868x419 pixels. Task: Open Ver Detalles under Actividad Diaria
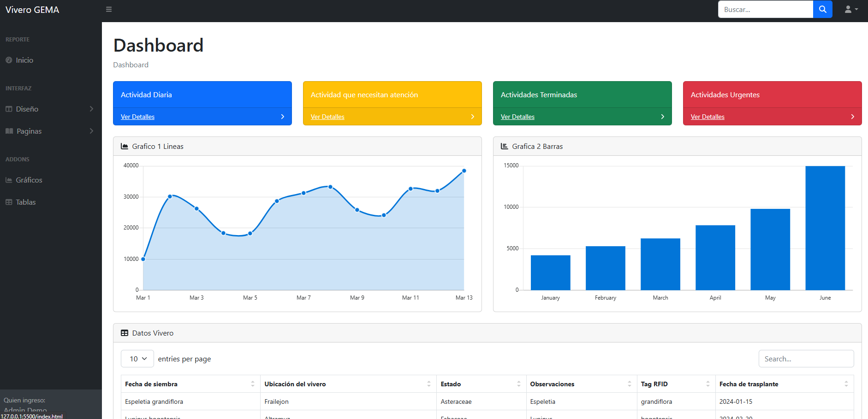pos(137,117)
